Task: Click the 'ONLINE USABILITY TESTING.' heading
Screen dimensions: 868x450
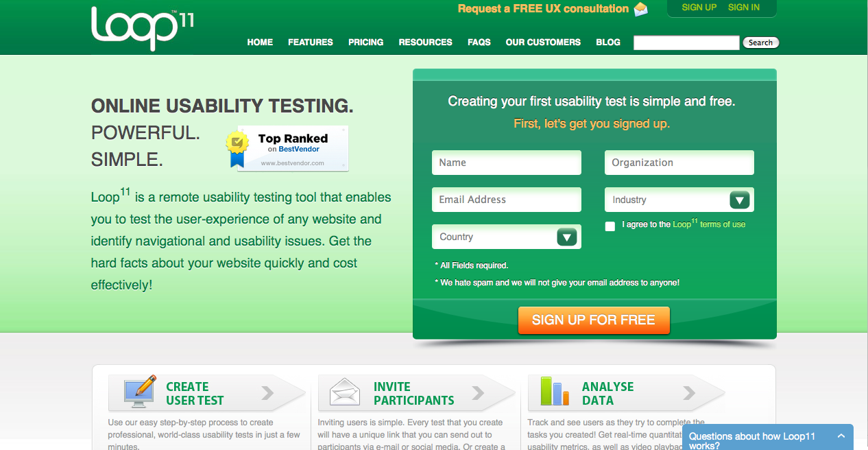Action: (x=222, y=106)
